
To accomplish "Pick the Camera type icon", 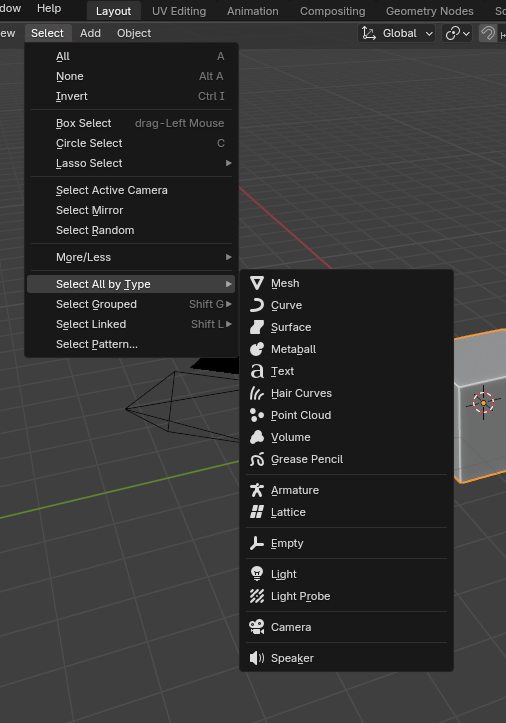I will 257,627.
